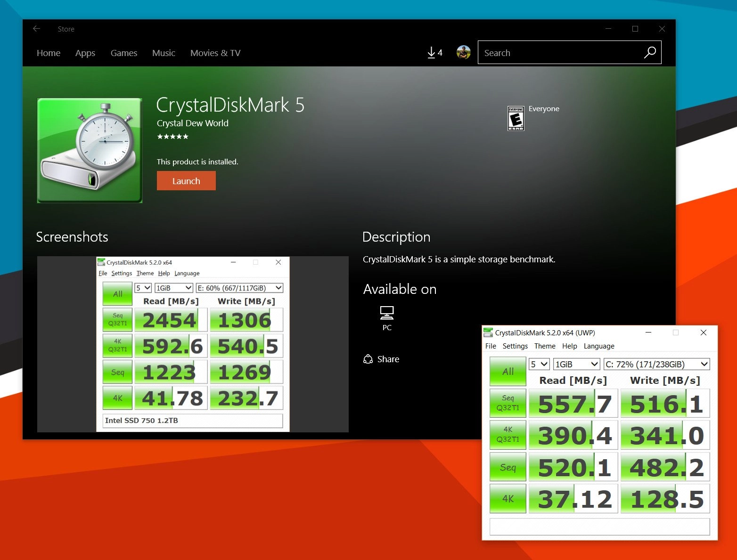This screenshot has height=560, width=737.
Task: Click the storage benchmark description text
Action: coord(459,260)
